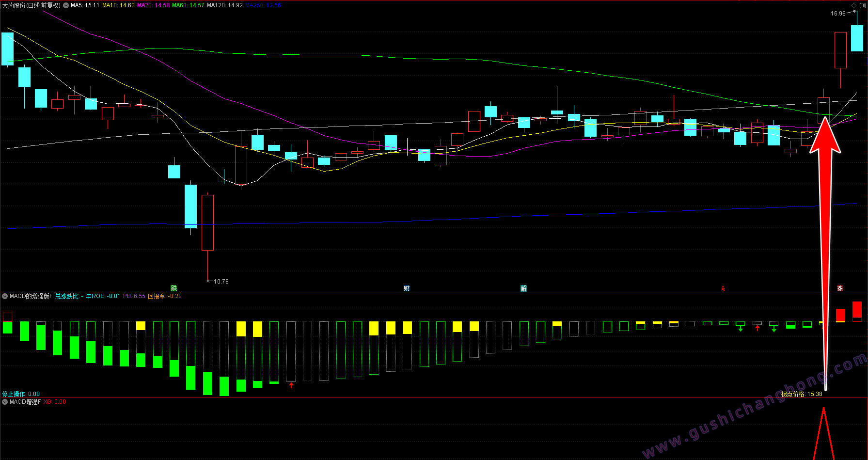Select the green MA60: 14.57 label

tap(188, 5)
